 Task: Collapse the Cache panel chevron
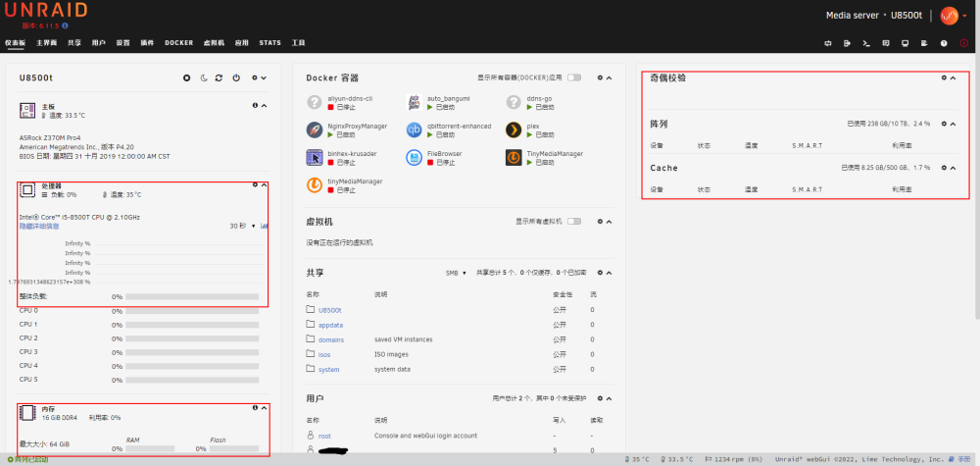pyautogui.click(x=954, y=168)
